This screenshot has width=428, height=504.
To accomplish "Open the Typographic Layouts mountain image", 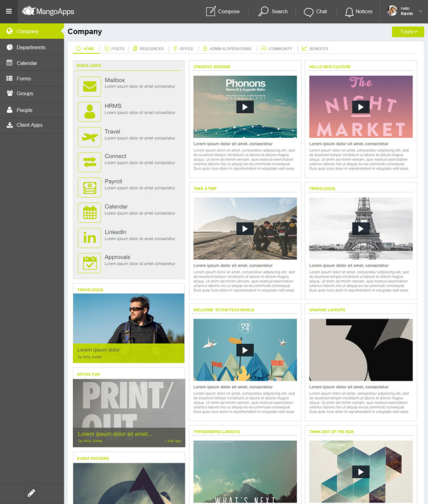I will pyautogui.click(x=245, y=471).
